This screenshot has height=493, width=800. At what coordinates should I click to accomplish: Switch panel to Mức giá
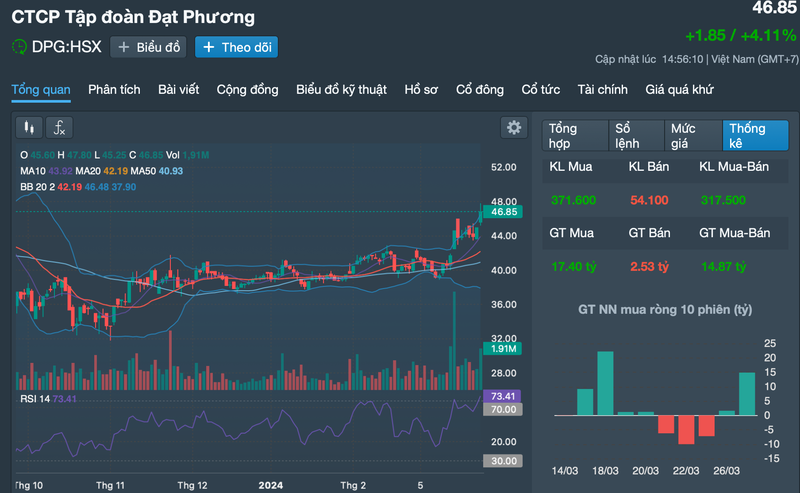coord(693,136)
